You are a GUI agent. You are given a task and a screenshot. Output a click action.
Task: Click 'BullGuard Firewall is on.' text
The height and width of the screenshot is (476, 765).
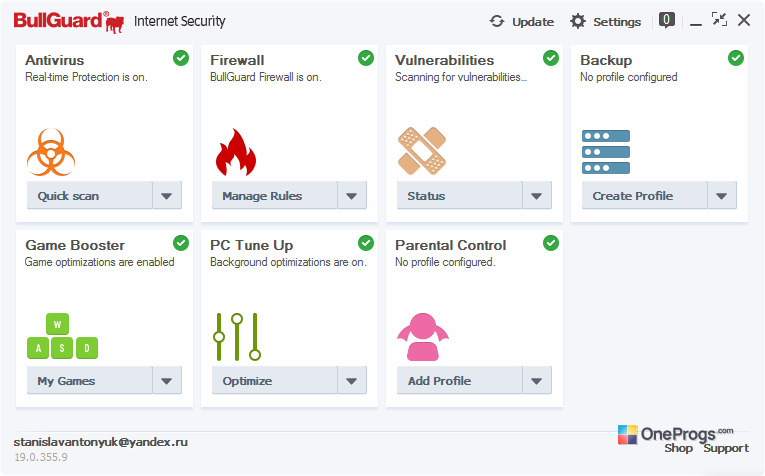tap(266, 77)
